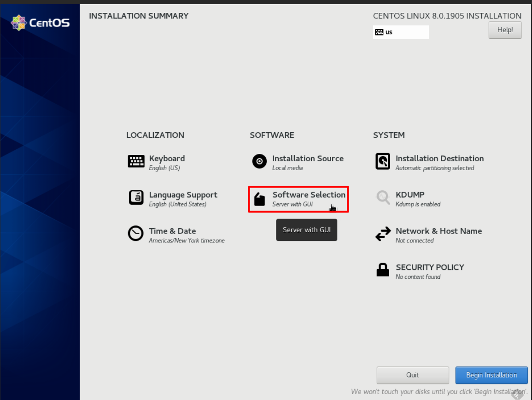Click the Software Selection package icon
Viewport: 532px width, 400px height.
coord(260,199)
